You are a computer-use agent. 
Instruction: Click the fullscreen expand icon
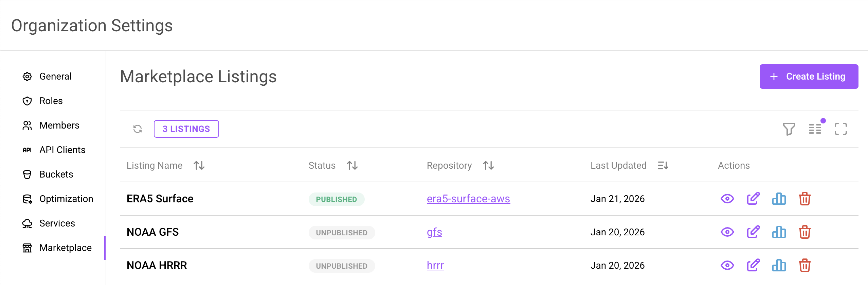[x=841, y=129]
